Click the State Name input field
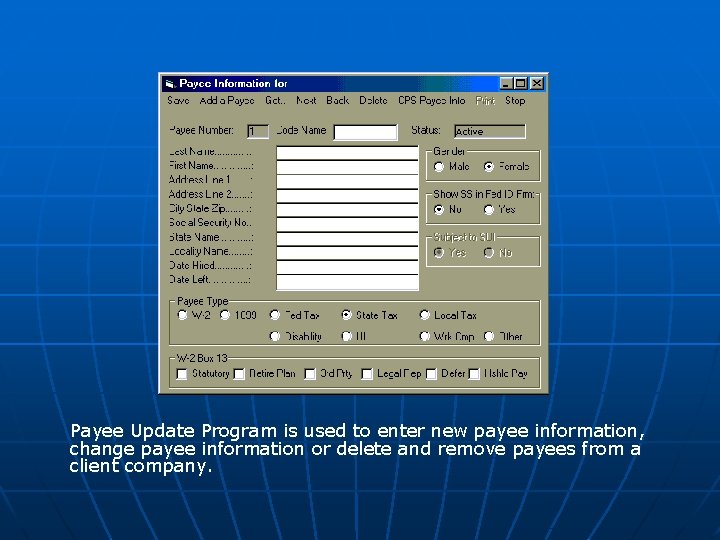This screenshot has width=720, height=540. click(x=347, y=239)
